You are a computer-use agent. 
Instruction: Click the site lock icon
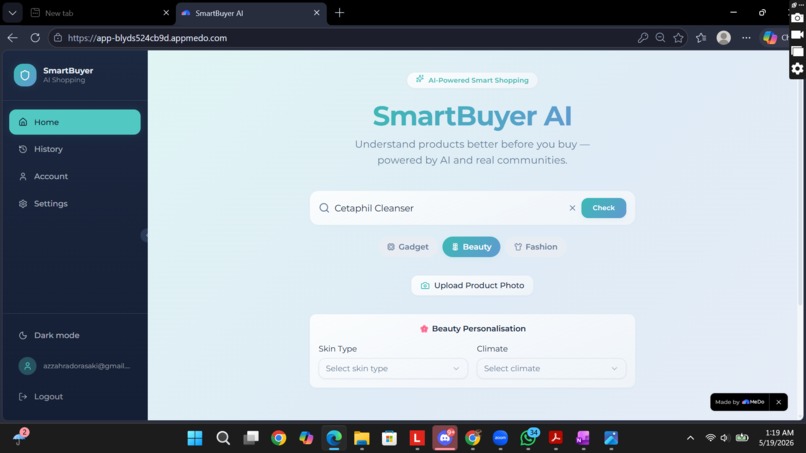click(x=58, y=38)
